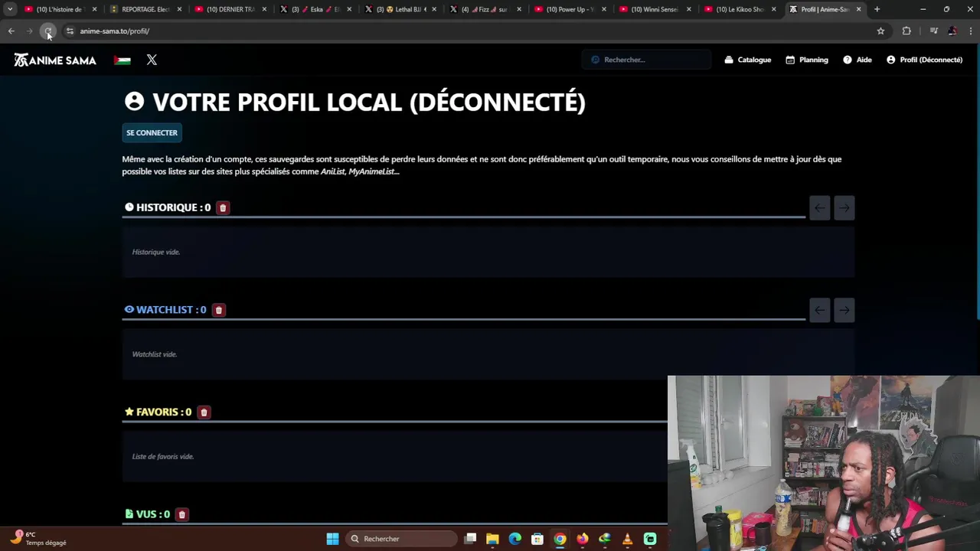This screenshot has width=980, height=551.
Task: Open Profil (Déconnecté) menu
Action: point(925,60)
